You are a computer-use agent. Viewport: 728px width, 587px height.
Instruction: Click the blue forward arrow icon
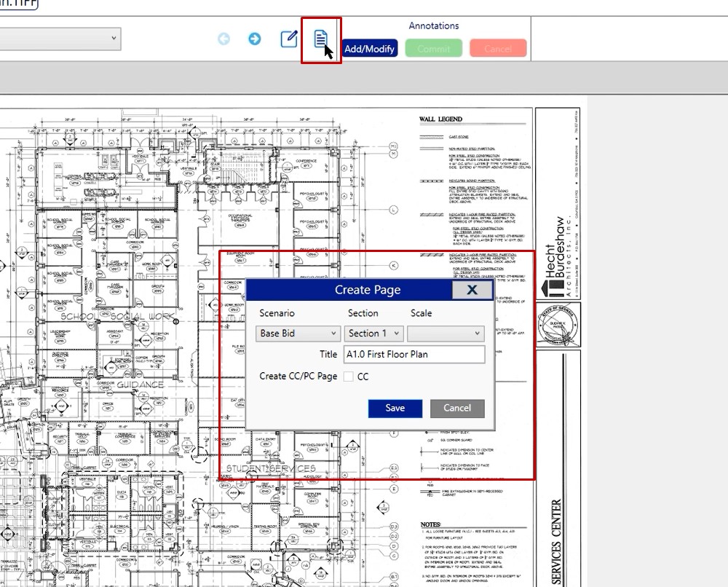pyautogui.click(x=254, y=39)
